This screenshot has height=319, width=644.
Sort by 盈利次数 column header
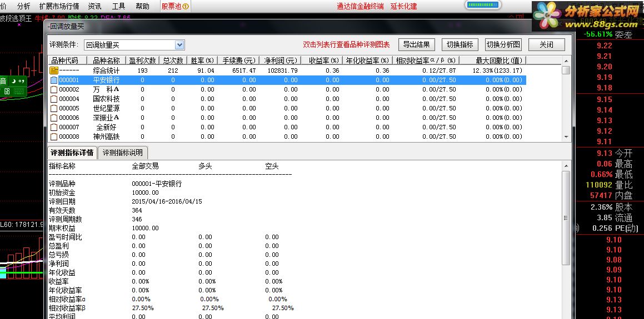tap(142, 60)
